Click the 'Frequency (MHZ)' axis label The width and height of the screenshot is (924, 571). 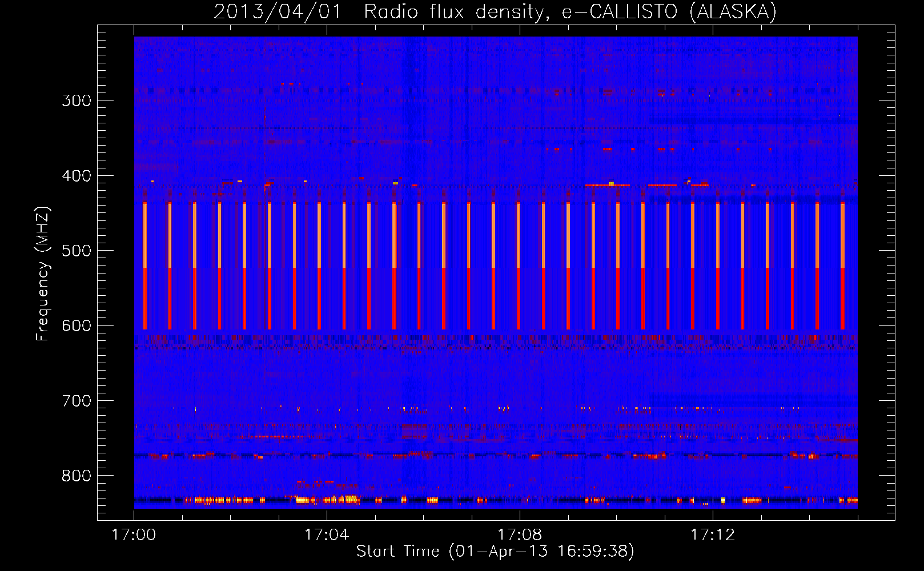click(x=43, y=274)
